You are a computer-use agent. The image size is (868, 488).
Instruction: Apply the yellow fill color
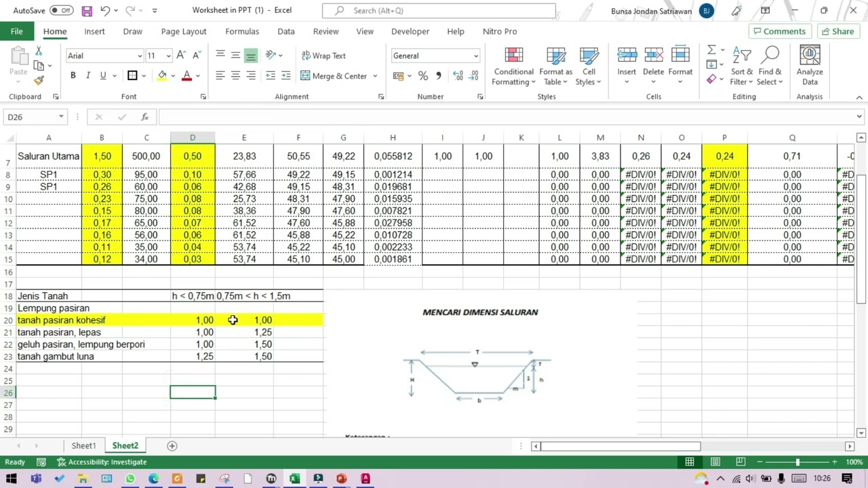(162, 76)
